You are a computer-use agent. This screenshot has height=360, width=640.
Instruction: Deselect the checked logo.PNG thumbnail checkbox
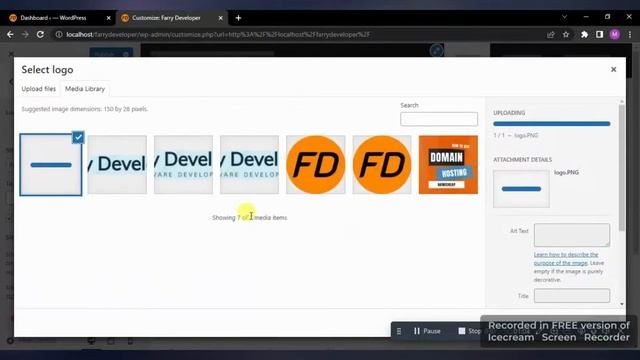coord(78,138)
